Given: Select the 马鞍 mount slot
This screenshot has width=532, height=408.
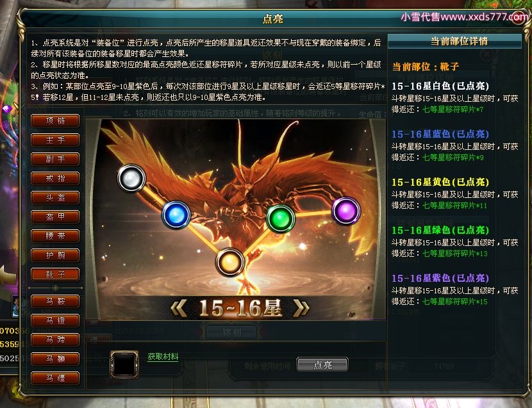Looking at the screenshot, I should coord(55,301).
